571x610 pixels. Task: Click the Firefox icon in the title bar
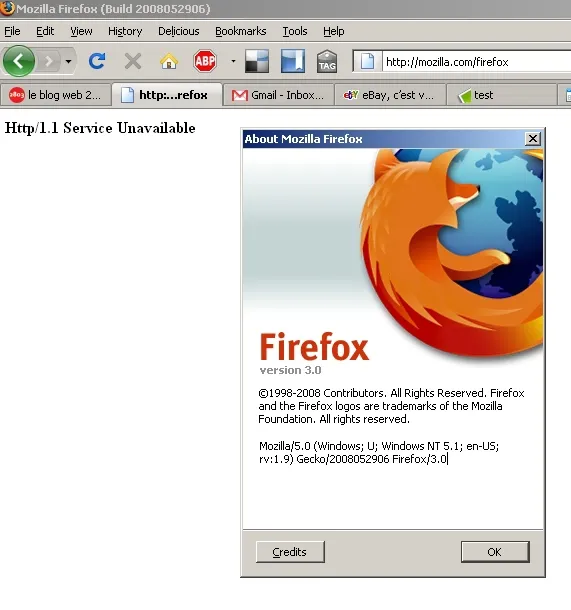point(7,8)
